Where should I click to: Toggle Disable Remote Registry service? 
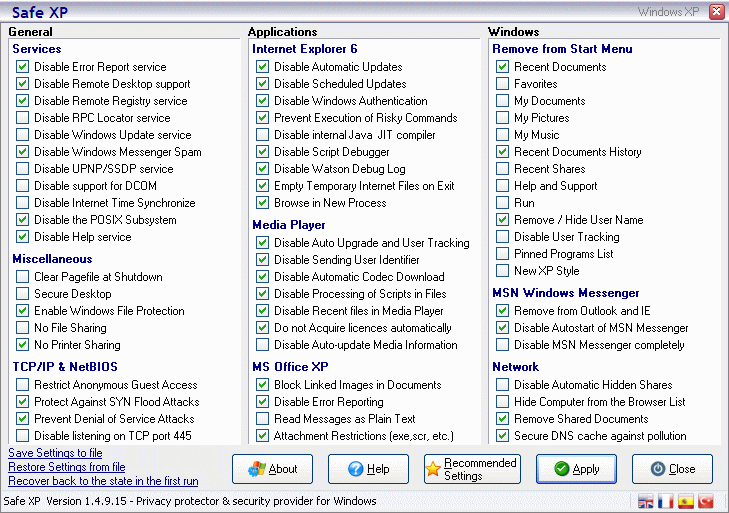click(22, 100)
